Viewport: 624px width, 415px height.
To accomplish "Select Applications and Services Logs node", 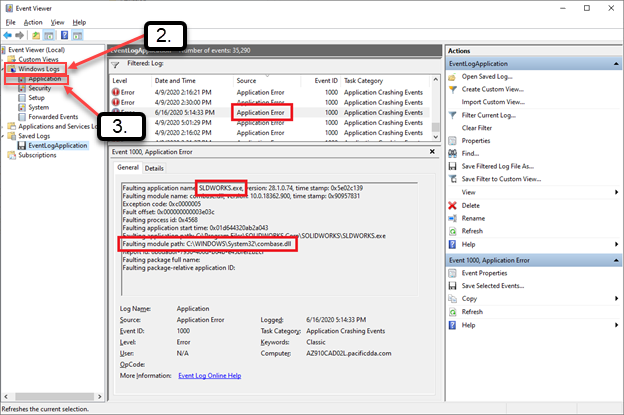I will (58, 127).
